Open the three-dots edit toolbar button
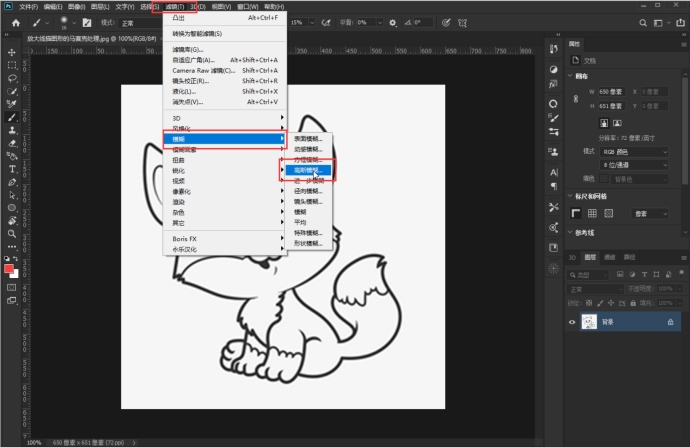 point(12,247)
